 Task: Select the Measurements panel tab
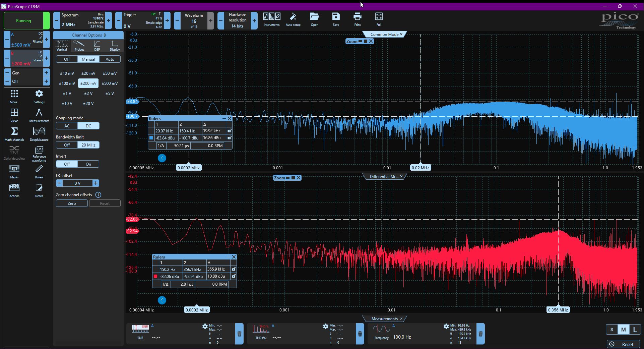pos(384,319)
